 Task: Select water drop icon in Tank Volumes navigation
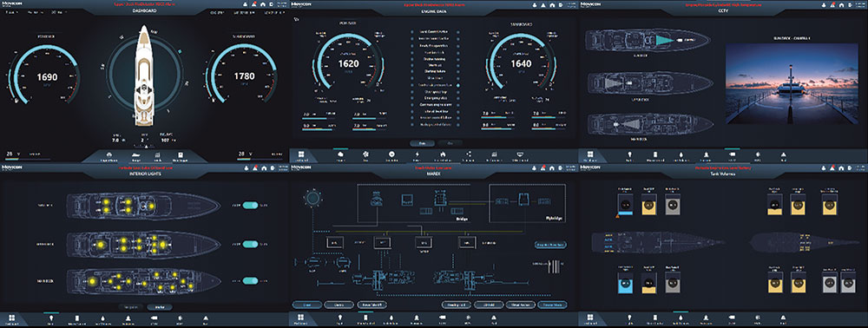click(x=681, y=318)
